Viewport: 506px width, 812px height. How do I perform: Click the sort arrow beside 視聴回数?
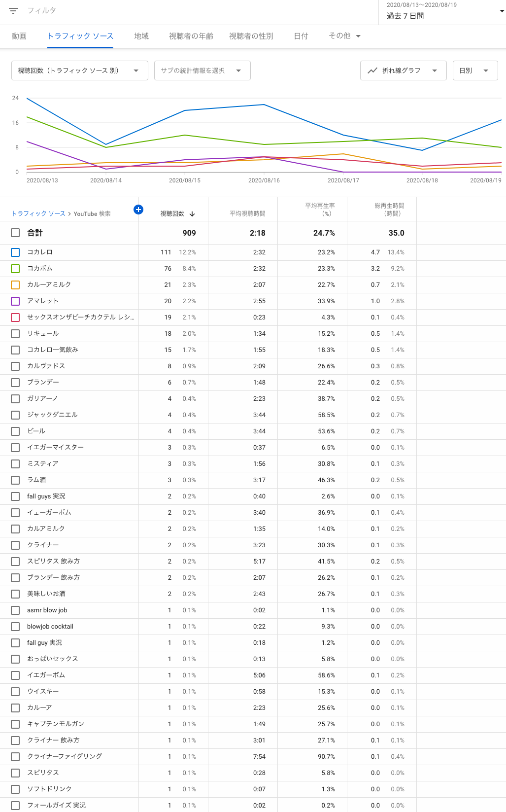pos(192,213)
